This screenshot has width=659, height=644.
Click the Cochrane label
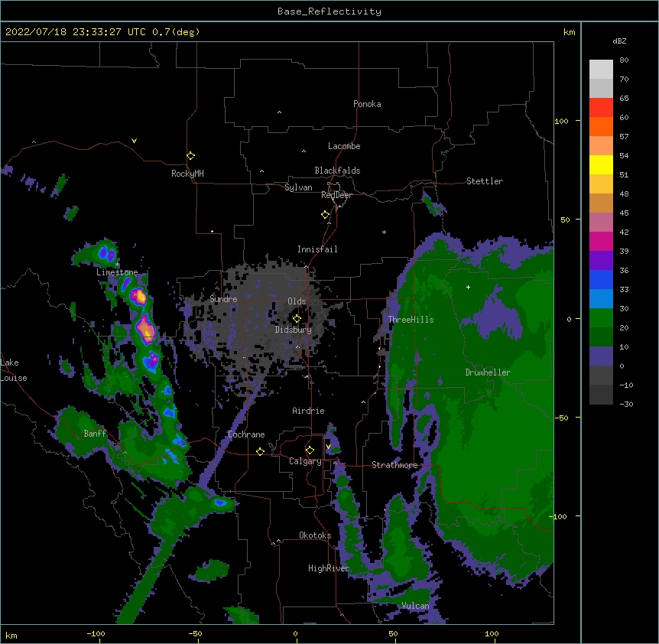(x=246, y=434)
